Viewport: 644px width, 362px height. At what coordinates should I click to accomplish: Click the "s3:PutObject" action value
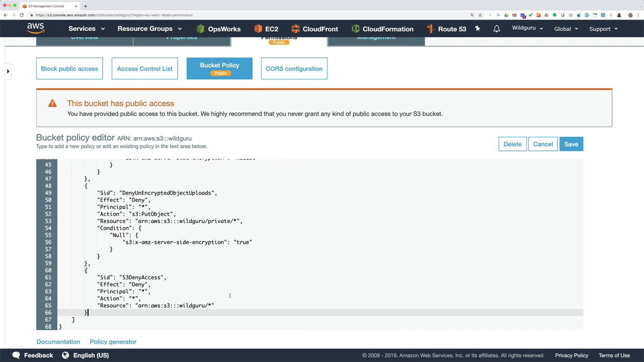pos(151,214)
